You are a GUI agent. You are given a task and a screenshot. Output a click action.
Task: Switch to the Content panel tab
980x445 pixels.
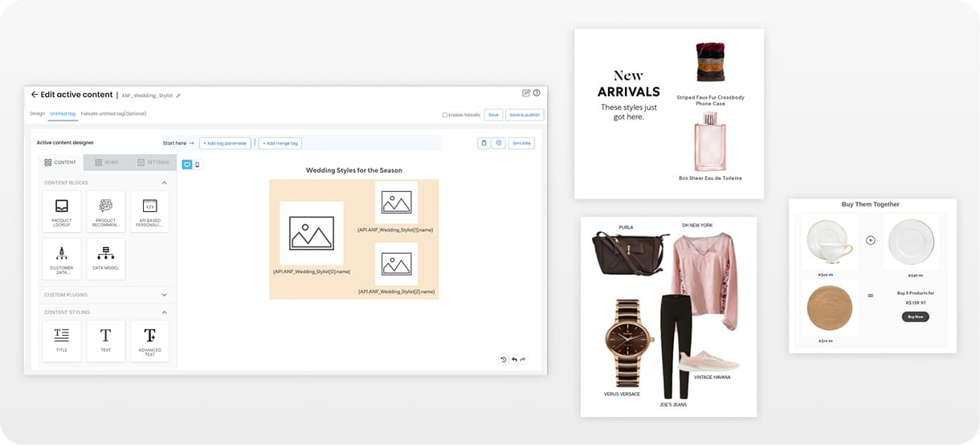coord(60,162)
